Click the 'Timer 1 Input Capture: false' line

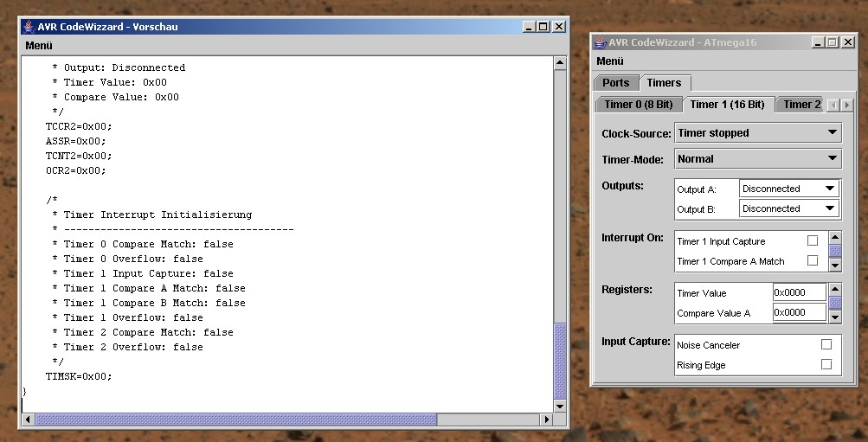tap(143, 273)
